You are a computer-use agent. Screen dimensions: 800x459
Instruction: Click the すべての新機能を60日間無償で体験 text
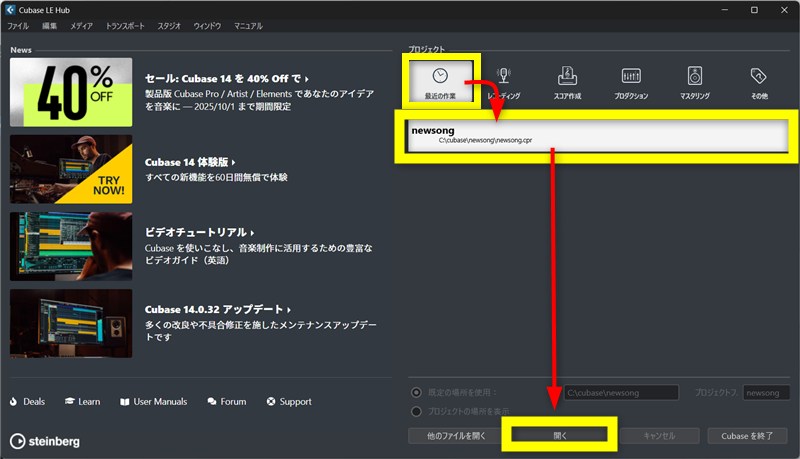pos(216,177)
